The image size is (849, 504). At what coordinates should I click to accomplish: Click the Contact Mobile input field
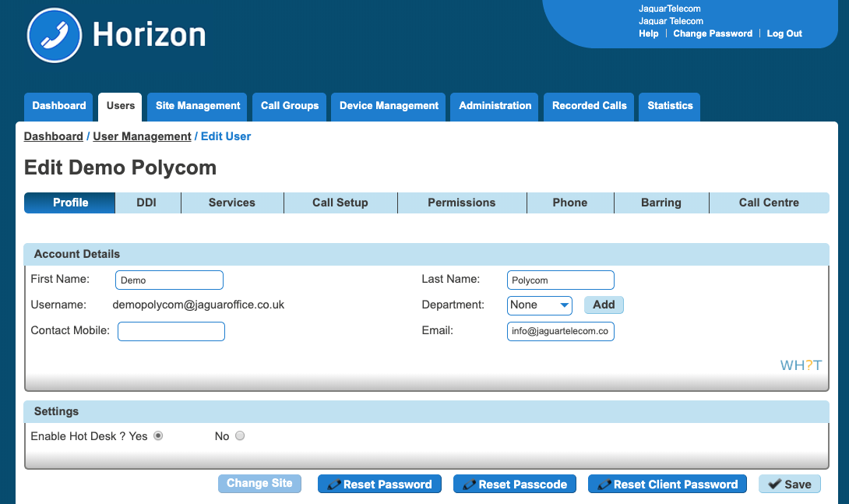coord(171,332)
